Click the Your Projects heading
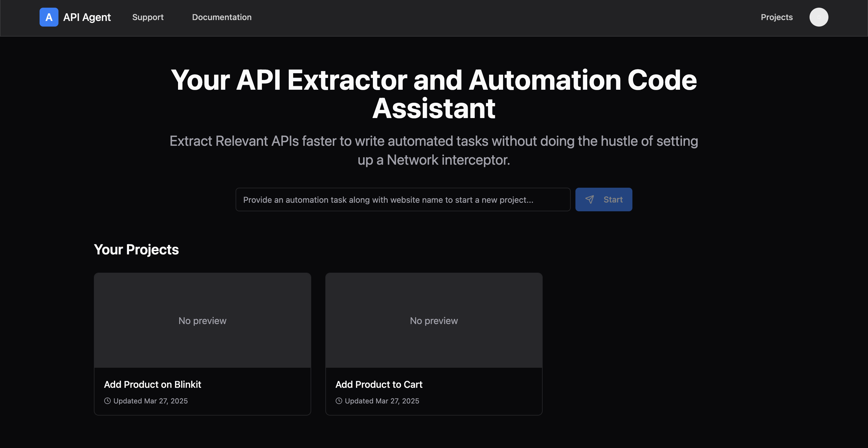868x448 pixels. click(x=136, y=250)
